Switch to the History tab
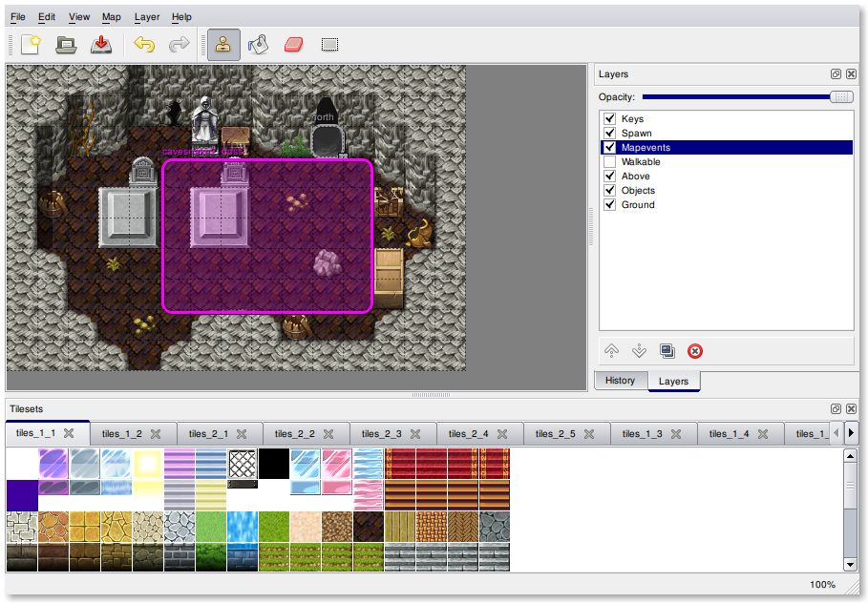This screenshot has width=868, height=603. coord(620,381)
